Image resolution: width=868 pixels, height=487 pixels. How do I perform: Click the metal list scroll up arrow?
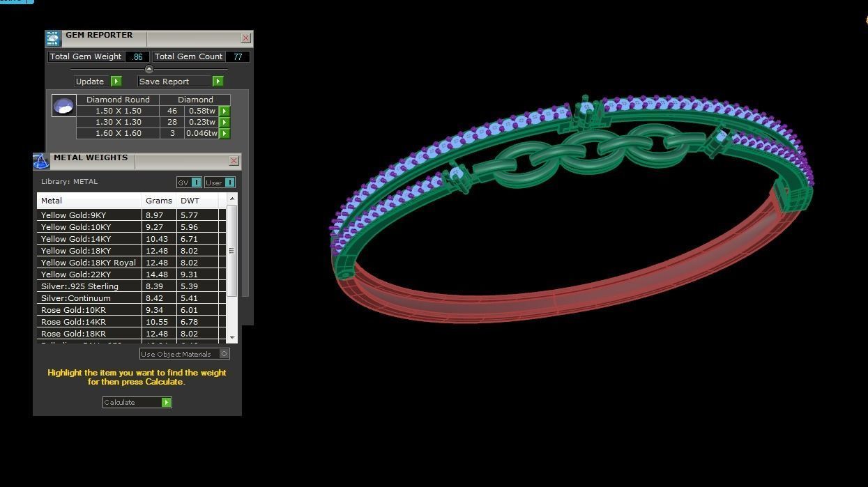coord(232,199)
